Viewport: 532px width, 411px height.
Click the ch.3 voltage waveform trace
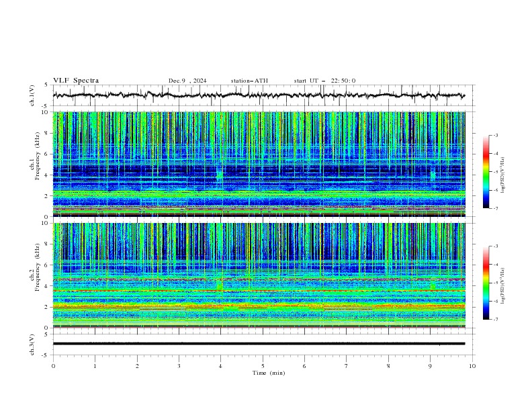[x=259, y=344]
